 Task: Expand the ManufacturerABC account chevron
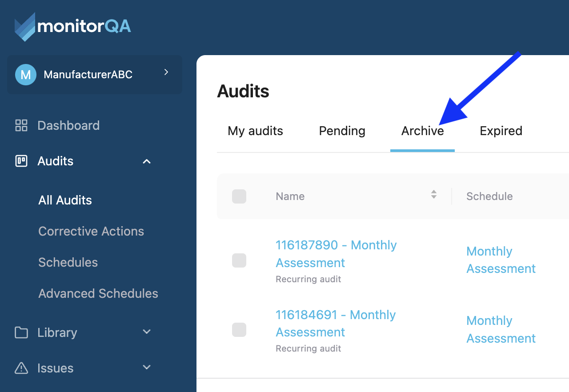(166, 72)
